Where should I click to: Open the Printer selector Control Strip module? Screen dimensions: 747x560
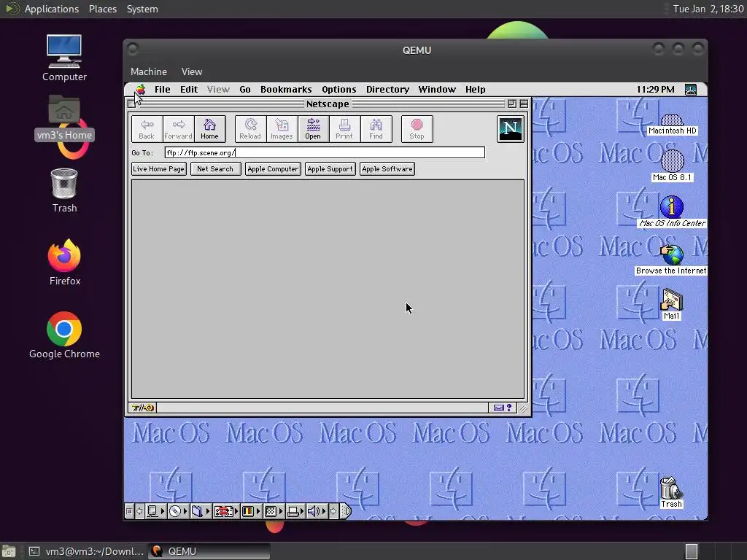click(296, 511)
